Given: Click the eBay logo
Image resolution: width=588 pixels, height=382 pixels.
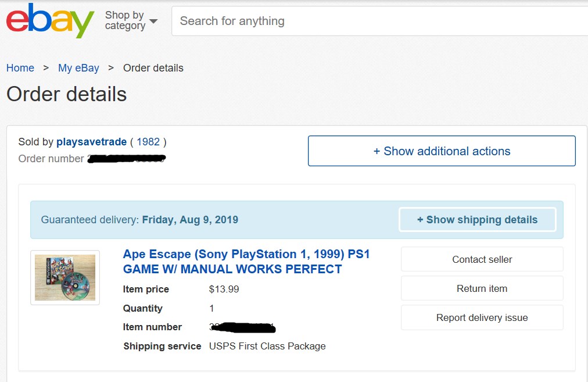Looking at the screenshot, I should (50, 20).
